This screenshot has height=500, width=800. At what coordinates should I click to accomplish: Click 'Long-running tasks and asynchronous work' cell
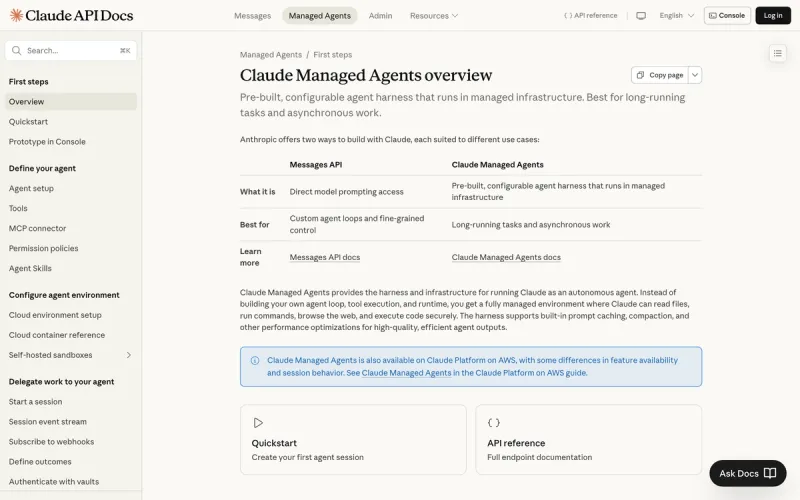531,224
